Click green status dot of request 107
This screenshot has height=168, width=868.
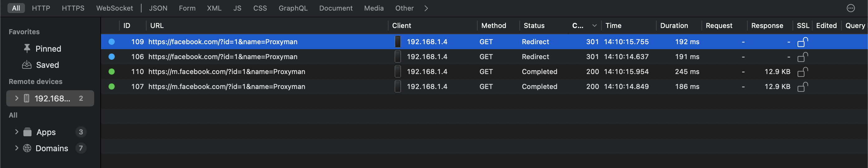click(x=112, y=86)
